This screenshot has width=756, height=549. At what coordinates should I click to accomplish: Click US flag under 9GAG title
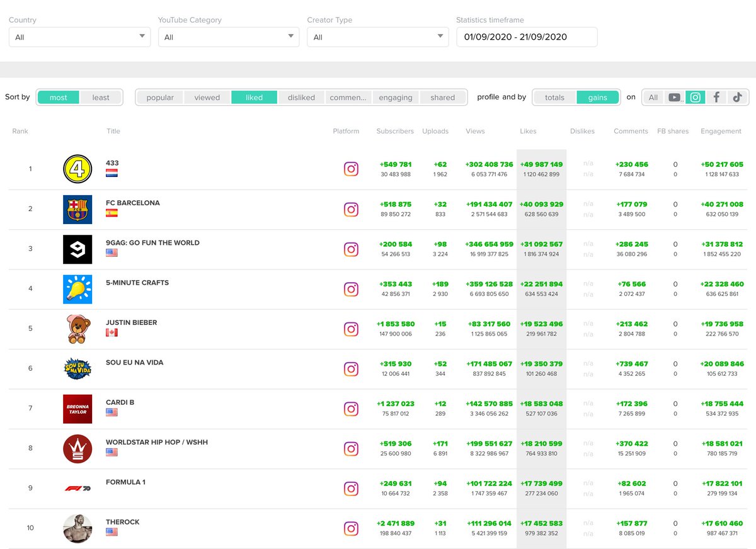(112, 252)
